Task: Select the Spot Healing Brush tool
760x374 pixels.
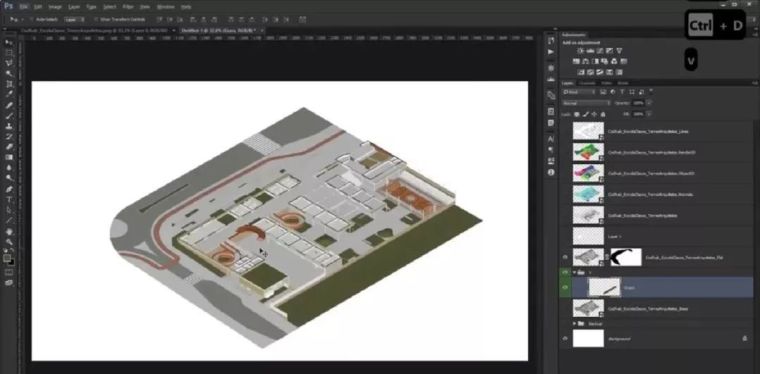Action: (9, 105)
